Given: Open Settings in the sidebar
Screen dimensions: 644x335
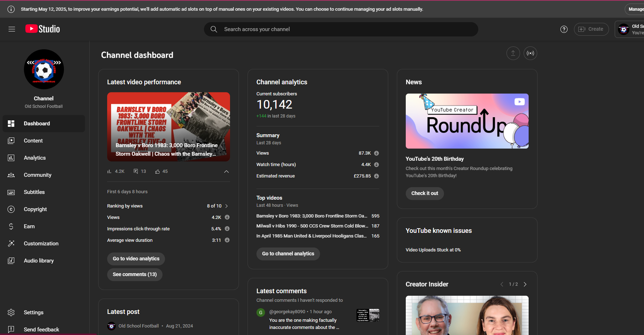Looking at the screenshot, I should point(44,312).
